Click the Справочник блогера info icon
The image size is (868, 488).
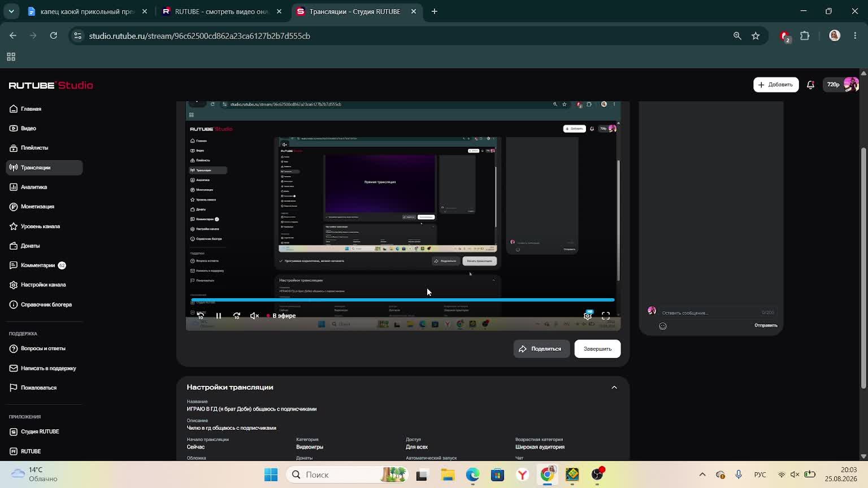[x=14, y=305]
